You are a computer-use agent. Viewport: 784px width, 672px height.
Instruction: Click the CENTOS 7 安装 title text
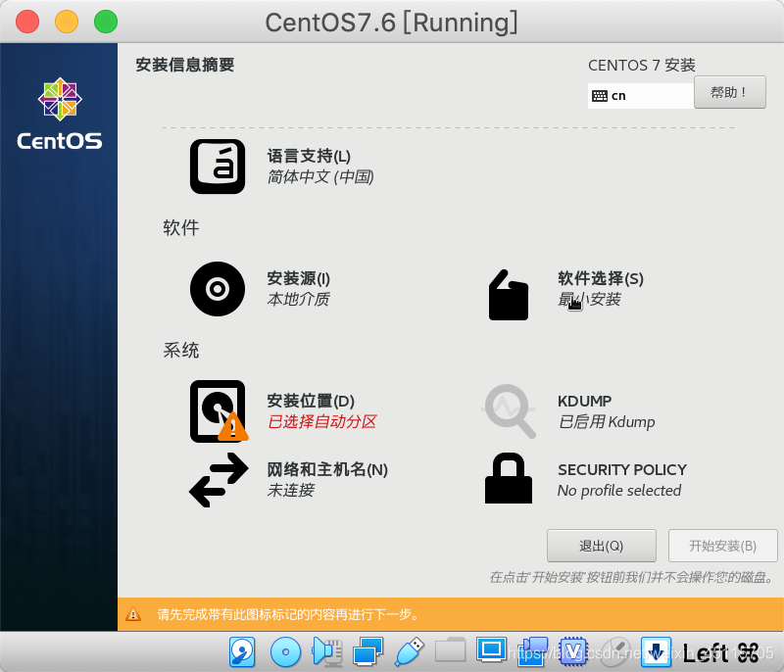(642, 66)
